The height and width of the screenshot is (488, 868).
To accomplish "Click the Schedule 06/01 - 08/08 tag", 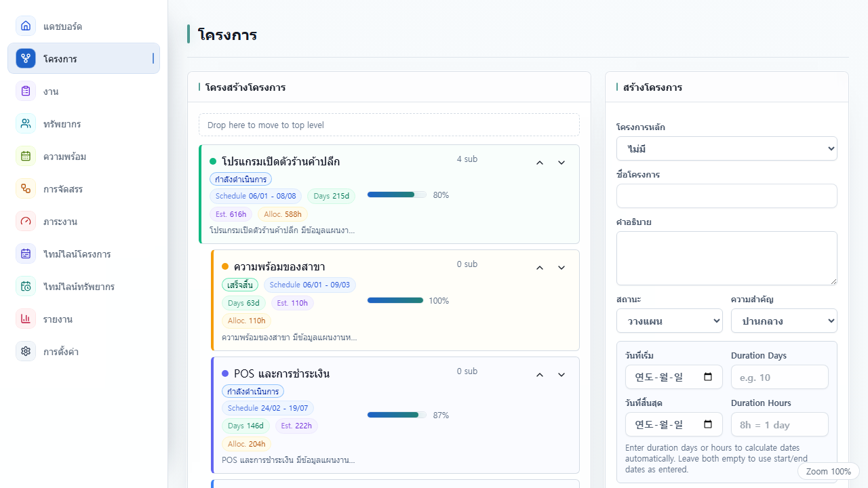I will click(x=256, y=197).
